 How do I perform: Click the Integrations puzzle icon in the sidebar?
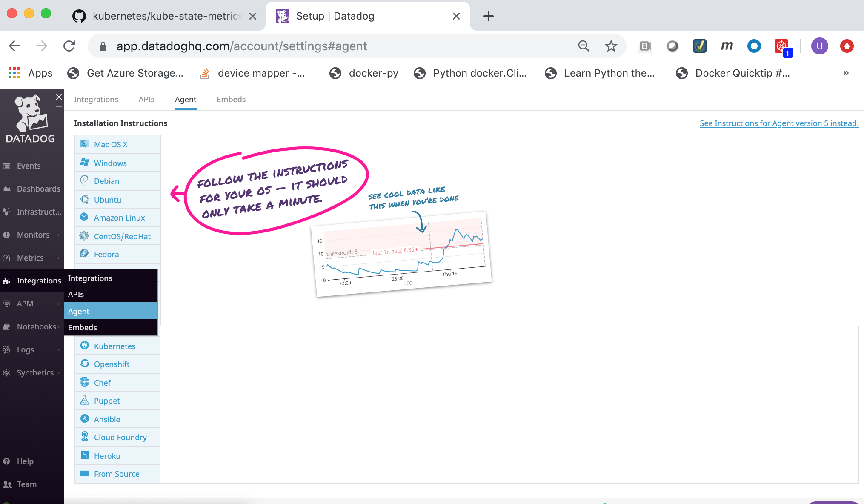(6, 281)
